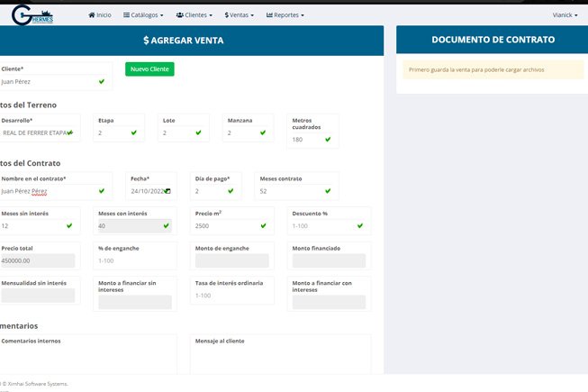Click the Meses sin interés field
This screenshot has height=392, width=588.
coord(38,226)
